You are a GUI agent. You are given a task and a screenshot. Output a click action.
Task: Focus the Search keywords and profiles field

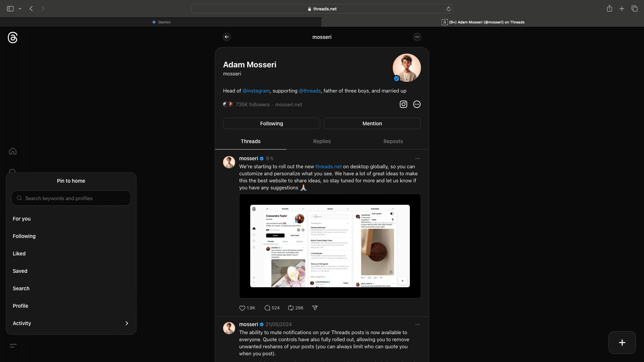coord(71,198)
